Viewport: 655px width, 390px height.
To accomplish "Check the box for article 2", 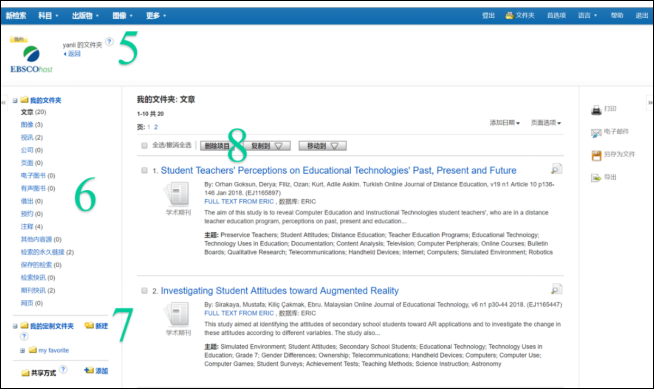I will coord(144,291).
